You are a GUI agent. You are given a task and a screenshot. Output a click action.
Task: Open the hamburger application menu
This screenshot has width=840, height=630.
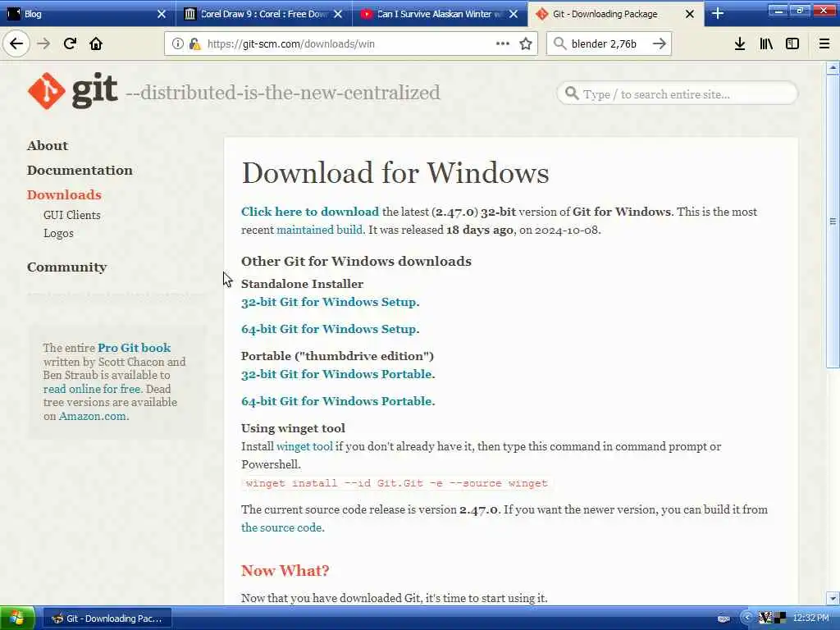(824, 44)
